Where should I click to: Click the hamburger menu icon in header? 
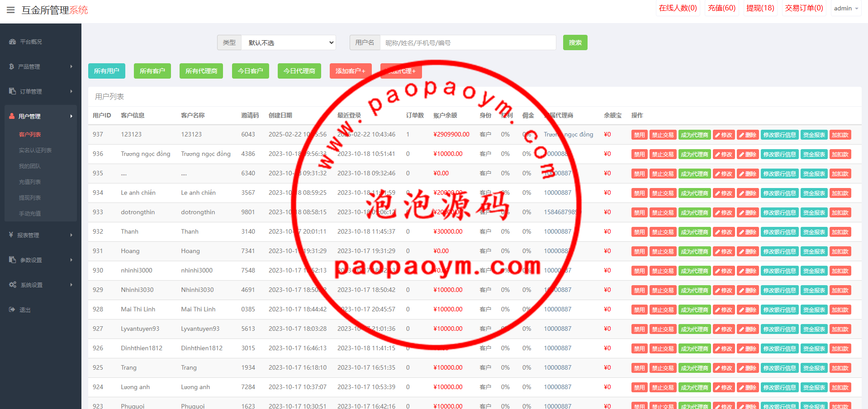pyautogui.click(x=10, y=10)
